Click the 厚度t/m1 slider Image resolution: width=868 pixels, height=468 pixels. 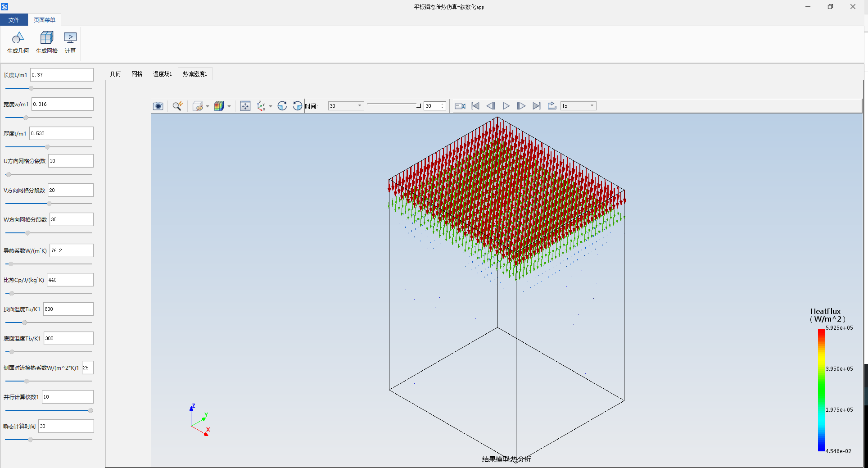(48, 147)
